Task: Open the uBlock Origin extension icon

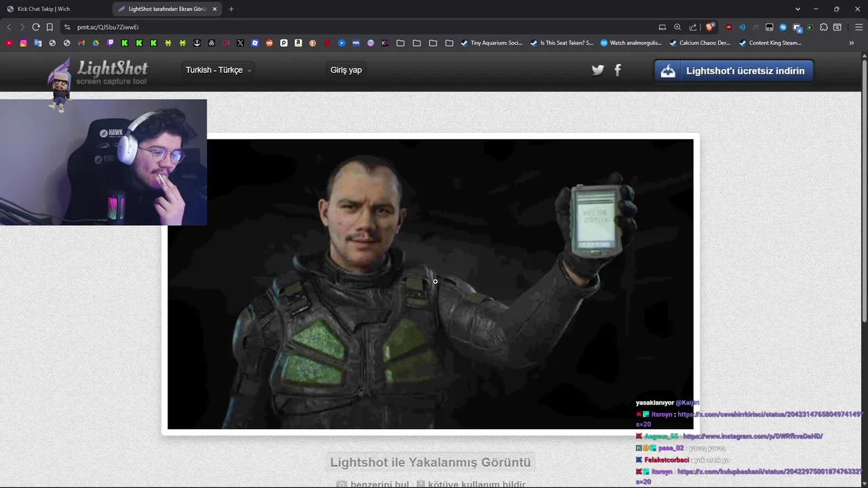Action: [x=728, y=27]
